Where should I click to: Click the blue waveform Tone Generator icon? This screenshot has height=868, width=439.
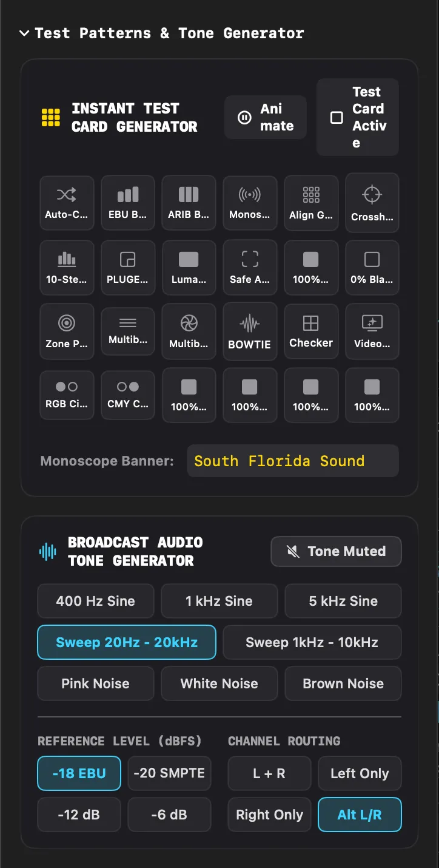[47, 551]
